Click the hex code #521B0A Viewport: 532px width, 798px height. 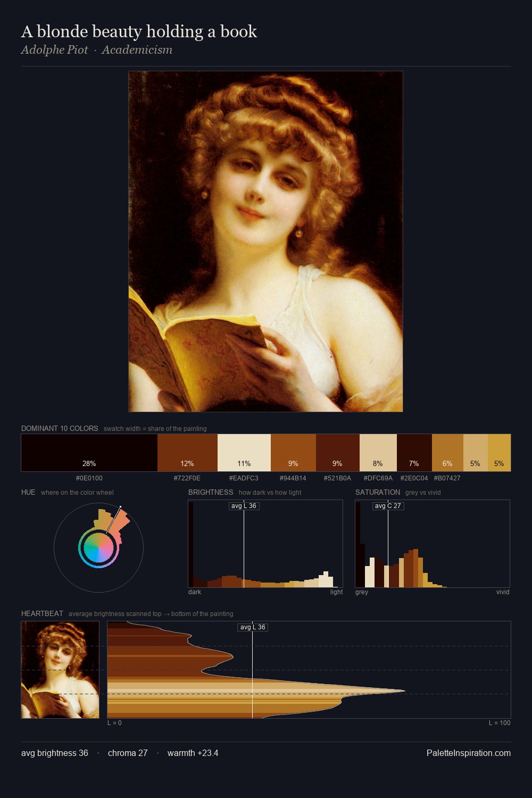coord(338,478)
